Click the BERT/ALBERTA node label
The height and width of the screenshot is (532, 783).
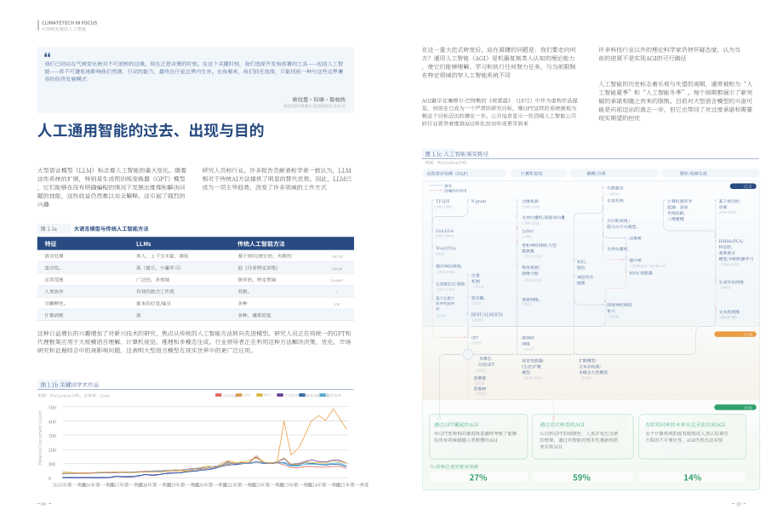(x=488, y=315)
